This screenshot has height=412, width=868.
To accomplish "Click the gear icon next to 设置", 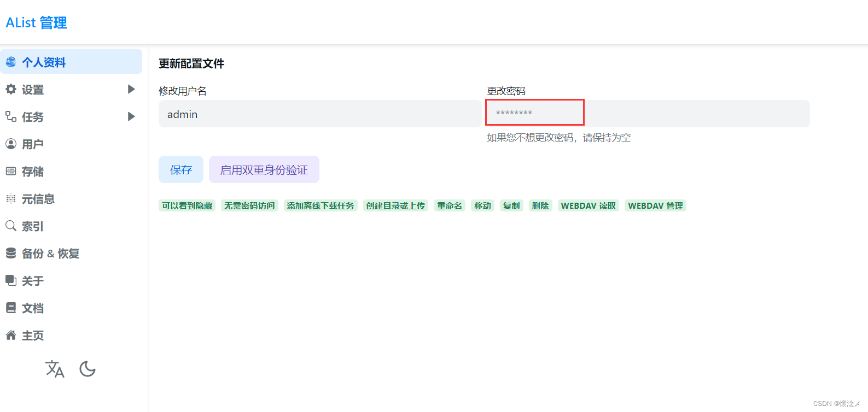I will click(11, 89).
